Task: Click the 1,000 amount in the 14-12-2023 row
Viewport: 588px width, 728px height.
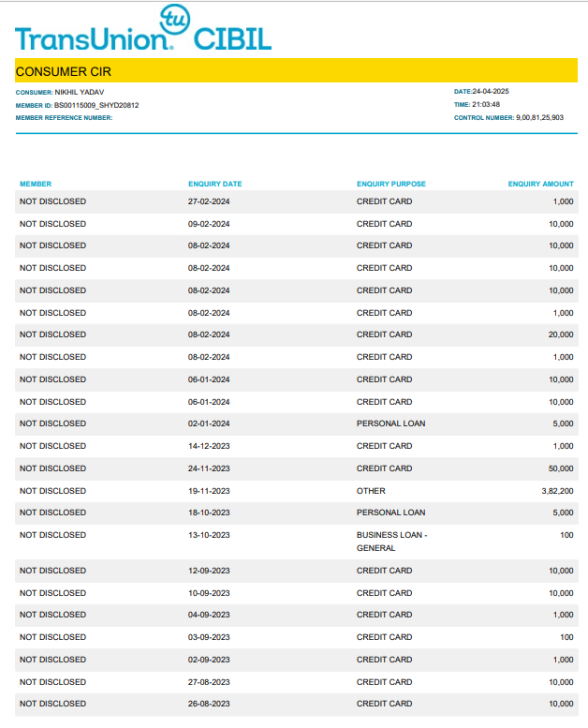Action: click(563, 446)
